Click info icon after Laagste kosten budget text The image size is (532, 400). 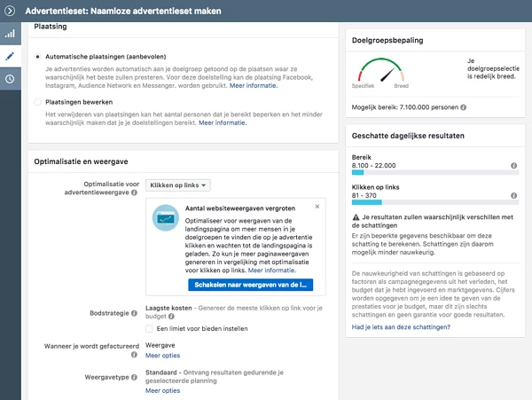tap(171, 317)
